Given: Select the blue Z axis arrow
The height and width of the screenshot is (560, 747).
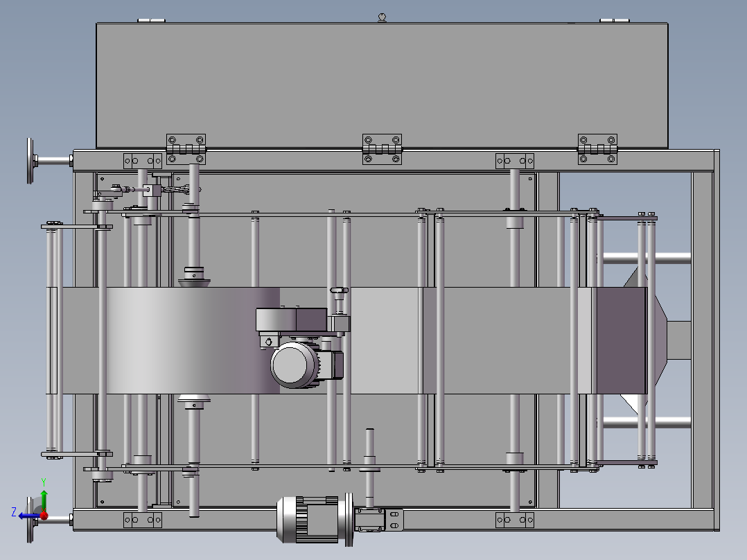Looking at the screenshot, I should [28, 516].
